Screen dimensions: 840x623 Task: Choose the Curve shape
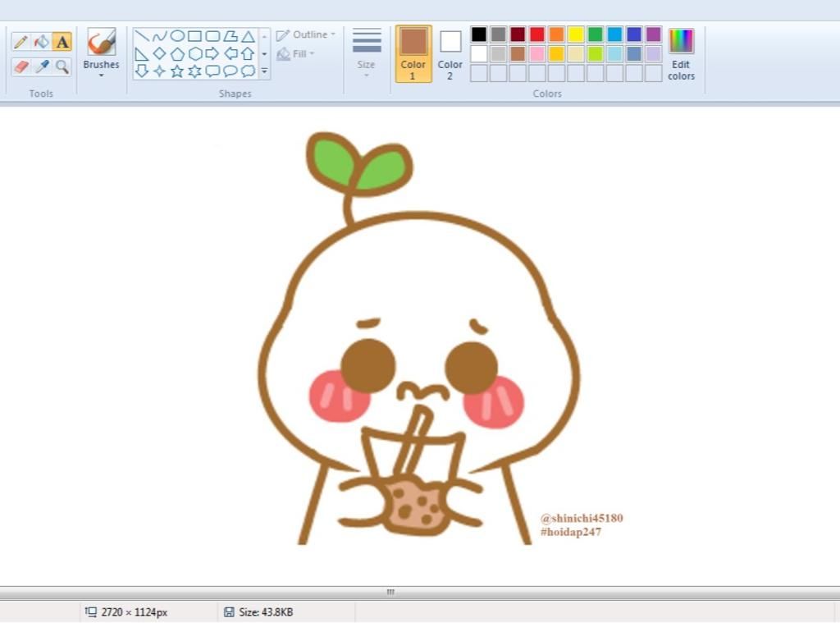click(x=160, y=36)
